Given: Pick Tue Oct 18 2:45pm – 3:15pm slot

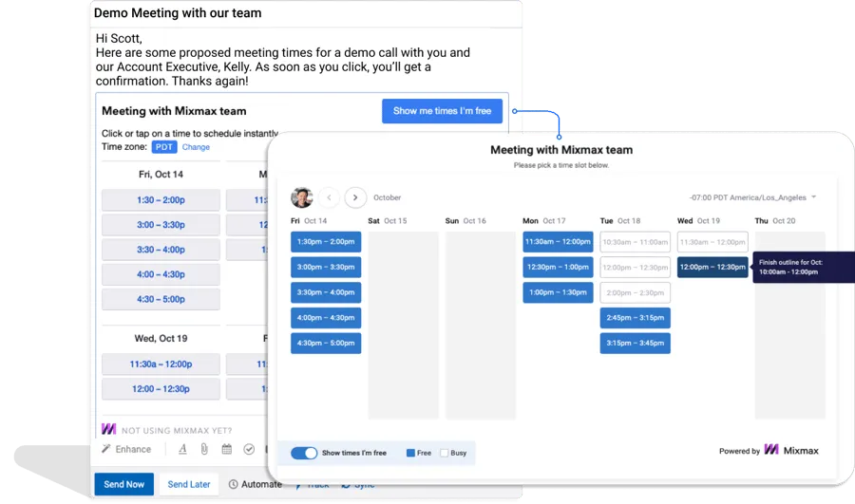Looking at the screenshot, I should pyautogui.click(x=636, y=318).
